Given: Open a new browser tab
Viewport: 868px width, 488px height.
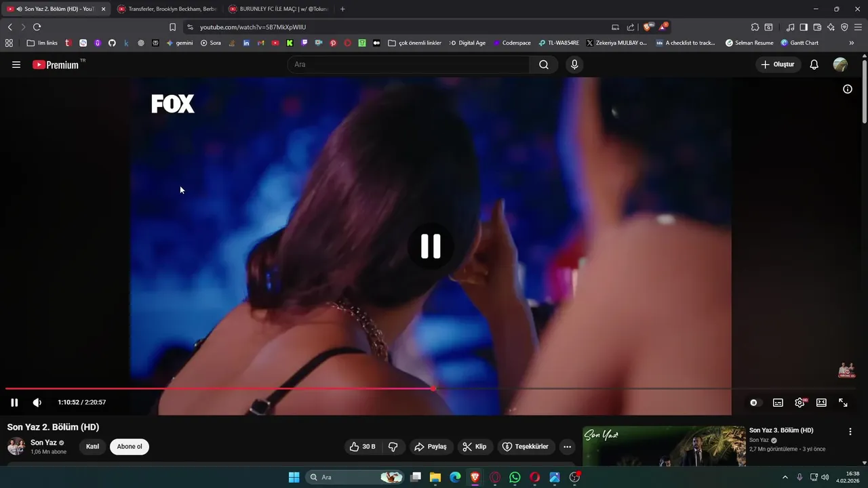Looking at the screenshot, I should [x=342, y=9].
